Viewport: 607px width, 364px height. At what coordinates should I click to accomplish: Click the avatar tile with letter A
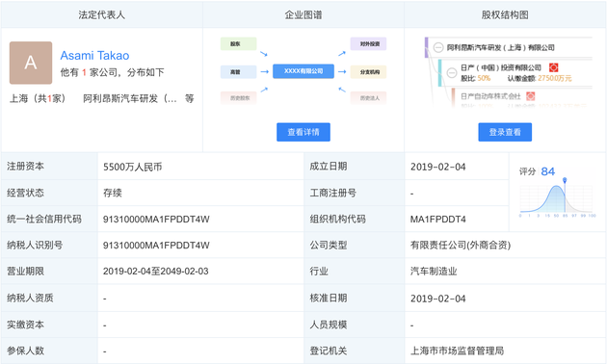click(31, 63)
